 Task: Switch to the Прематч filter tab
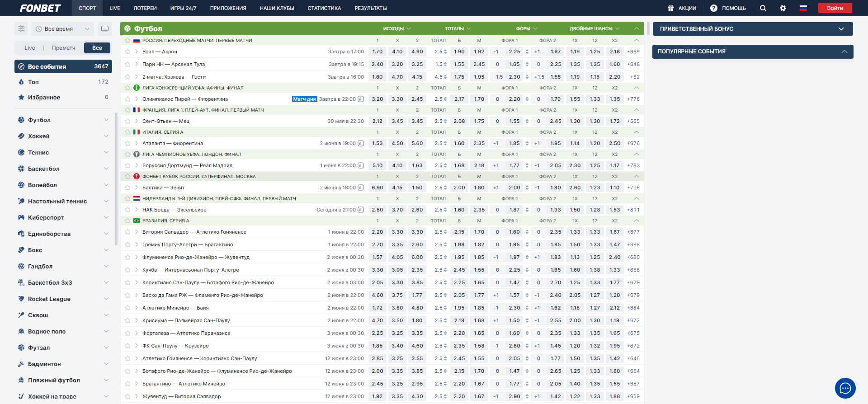click(x=64, y=48)
